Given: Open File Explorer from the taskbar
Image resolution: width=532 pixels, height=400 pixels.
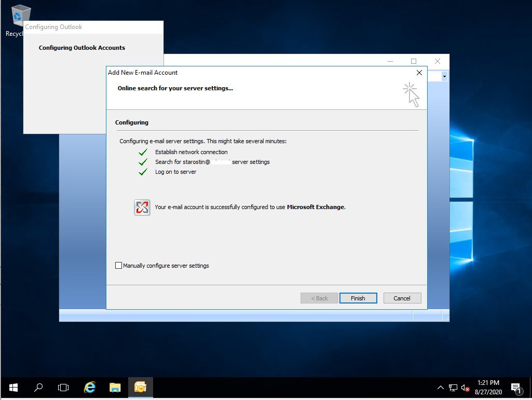Looking at the screenshot, I should [115, 388].
